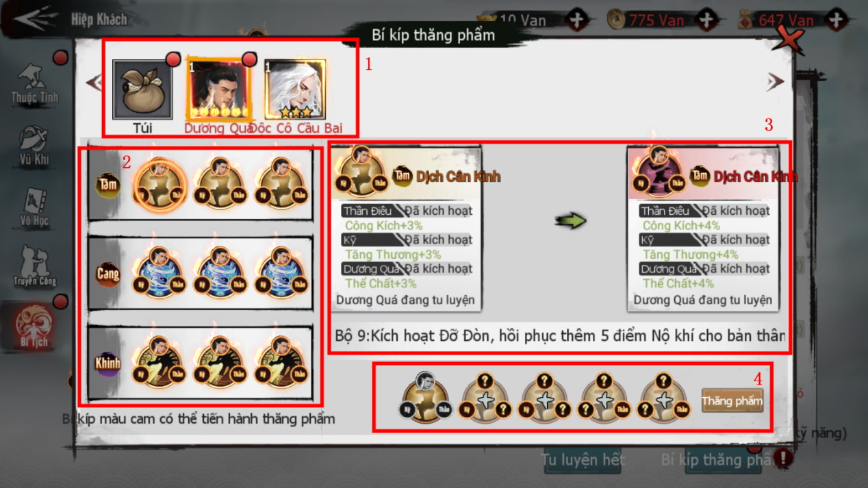Screen dimensions: 868x488
Task: Open the Bí Tịch sidebar tab
Action: pyautogui.click(x=34, y=325)
